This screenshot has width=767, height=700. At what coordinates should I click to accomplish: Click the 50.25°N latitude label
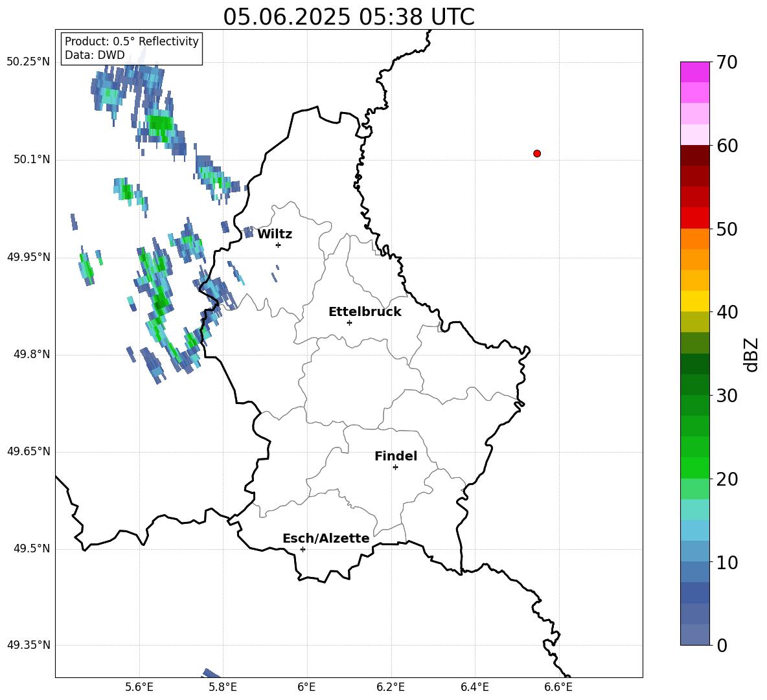tap(29, 62)
